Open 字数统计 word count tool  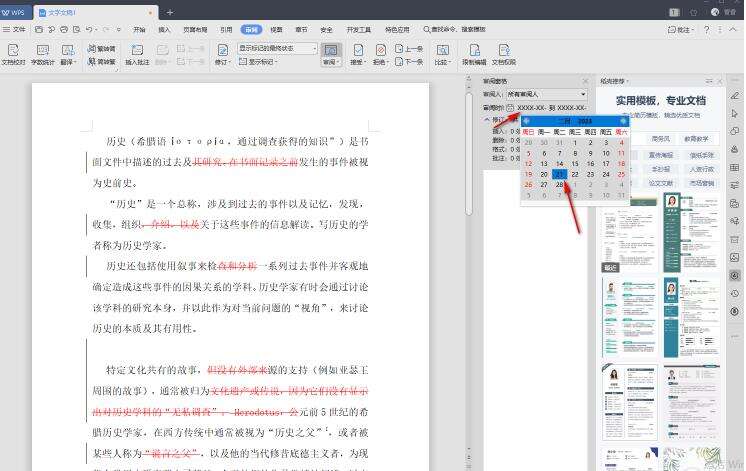coord(42,49)
